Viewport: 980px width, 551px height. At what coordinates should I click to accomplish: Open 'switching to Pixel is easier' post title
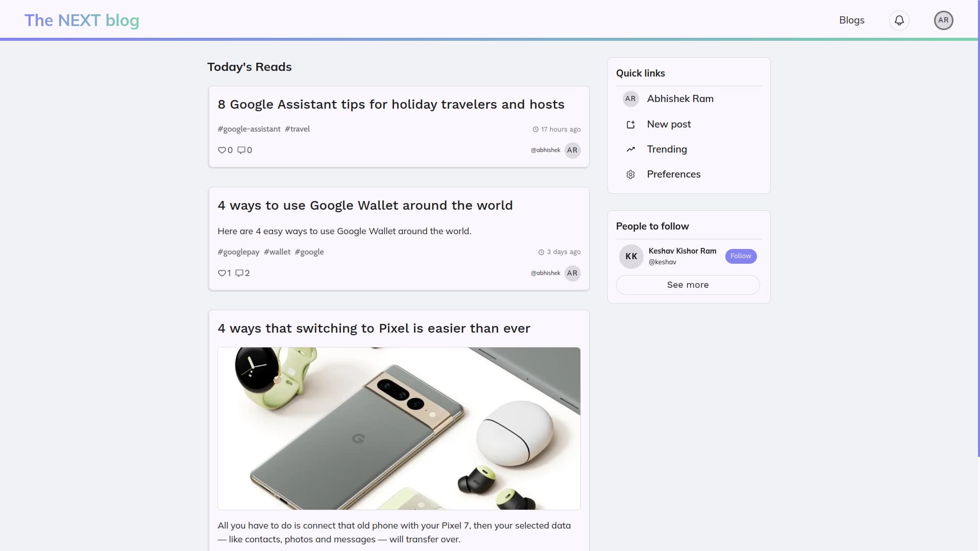[x=374, y=329]
